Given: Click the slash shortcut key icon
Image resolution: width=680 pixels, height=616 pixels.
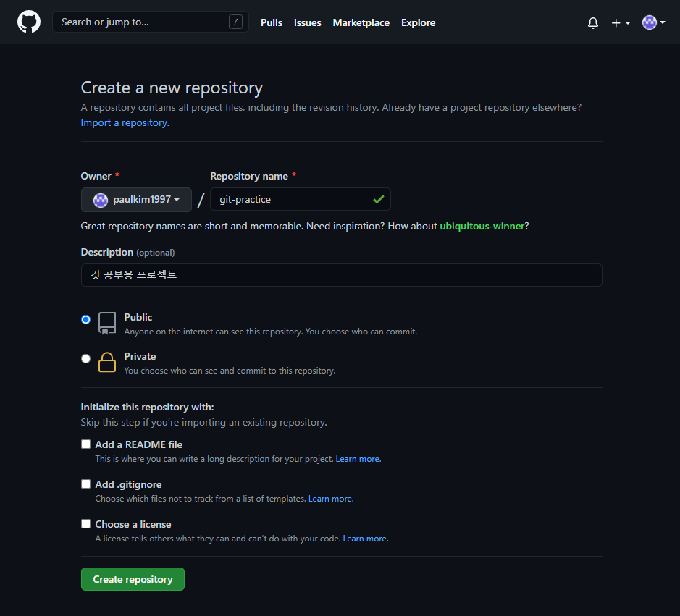Looking at the screenshot, I should [x=235, y=22].
